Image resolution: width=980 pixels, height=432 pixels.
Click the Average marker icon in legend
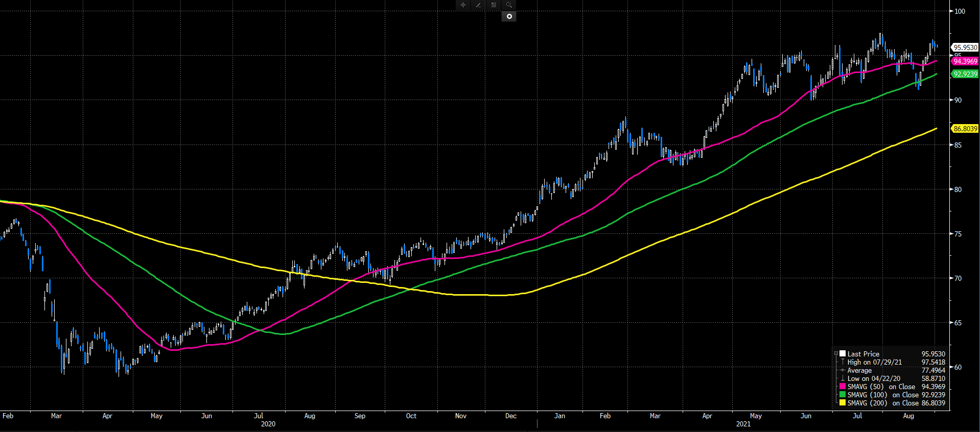843,370
